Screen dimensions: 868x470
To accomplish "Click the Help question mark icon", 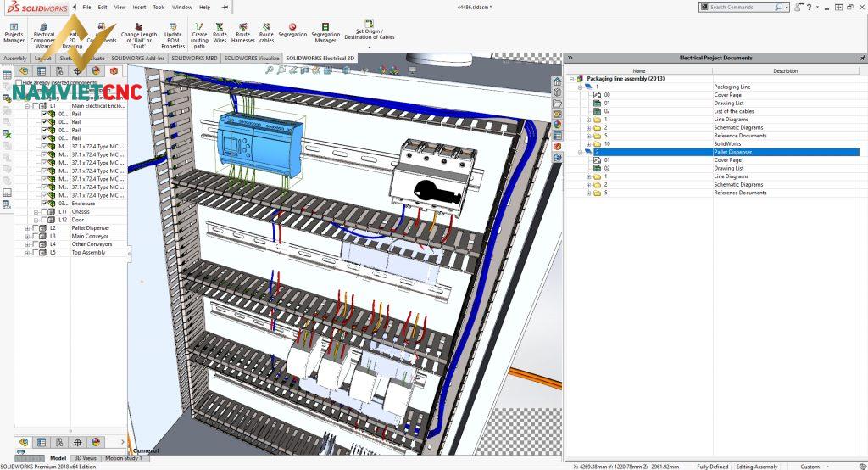I will point(809,7).
